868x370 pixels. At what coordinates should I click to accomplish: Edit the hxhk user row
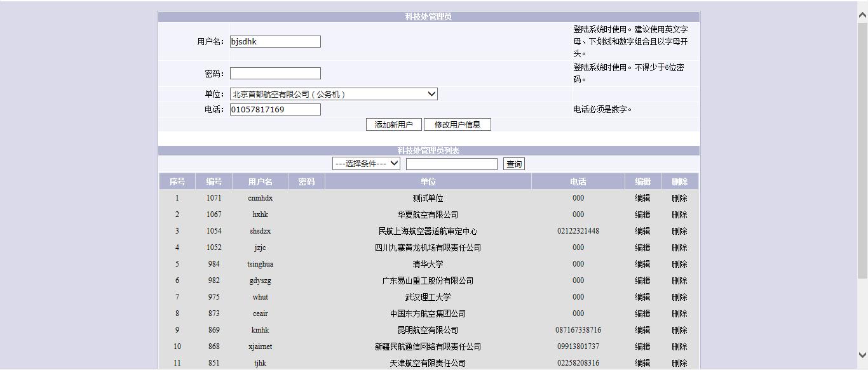[x=642, y=215]
